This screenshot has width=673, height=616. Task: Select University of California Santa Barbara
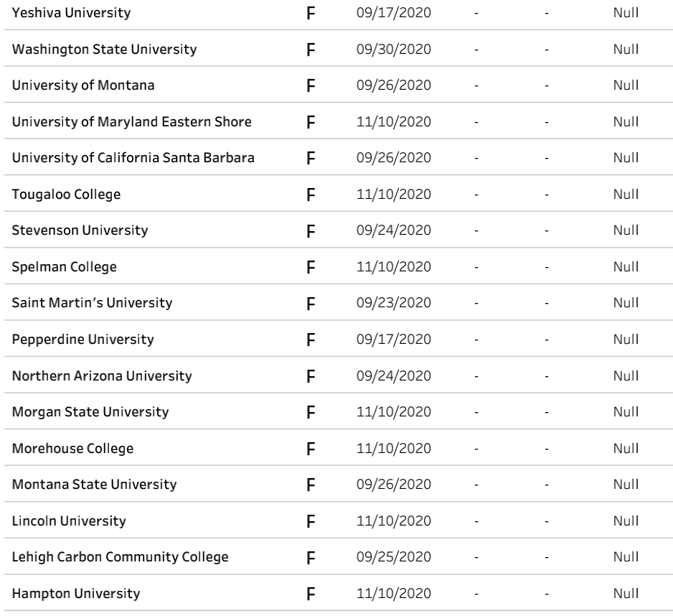tap(133, 158)
